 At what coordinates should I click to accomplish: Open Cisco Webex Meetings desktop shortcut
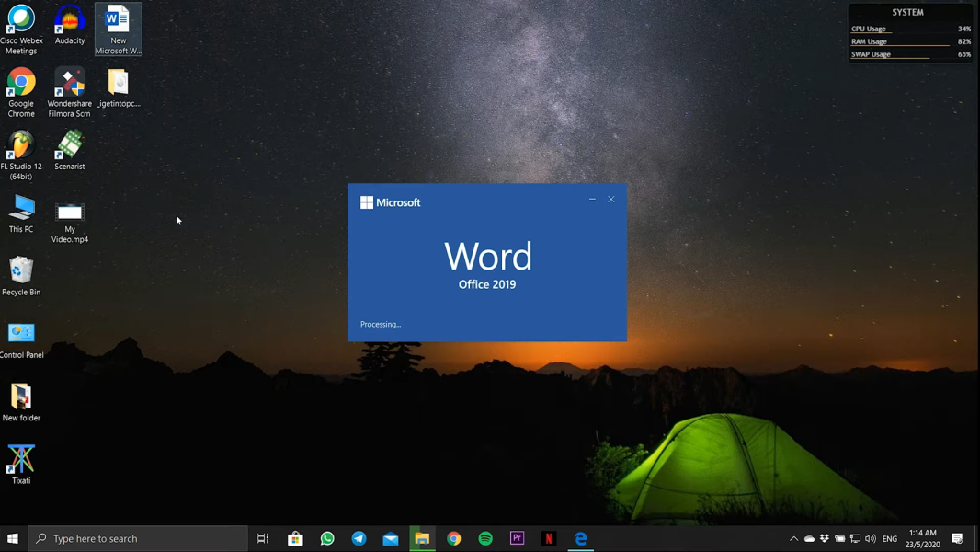21,29
